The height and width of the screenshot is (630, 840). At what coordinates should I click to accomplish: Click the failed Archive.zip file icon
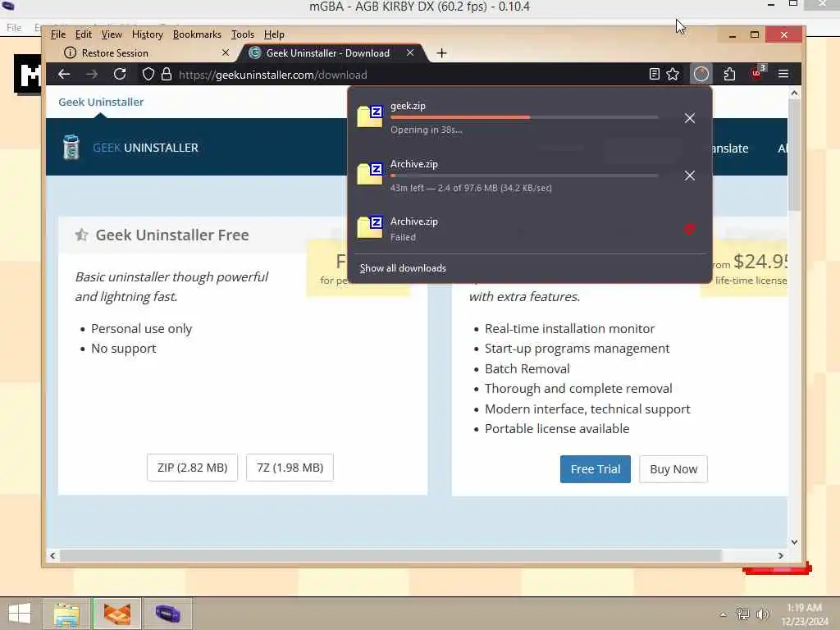tap(370, 227)
